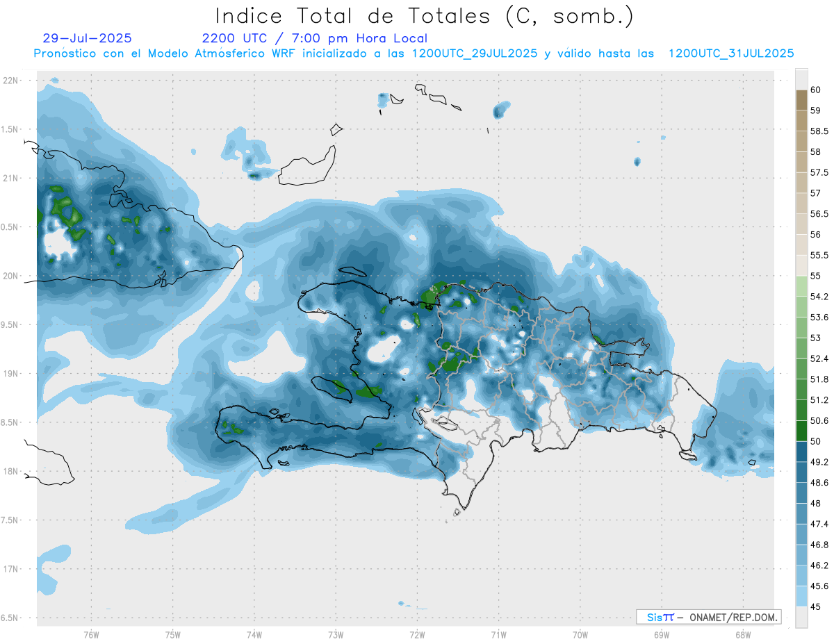The width and height of the screenshot is (834, 644).
Task: Click the 53.6 value on the color scale
Action: [819, 317]
